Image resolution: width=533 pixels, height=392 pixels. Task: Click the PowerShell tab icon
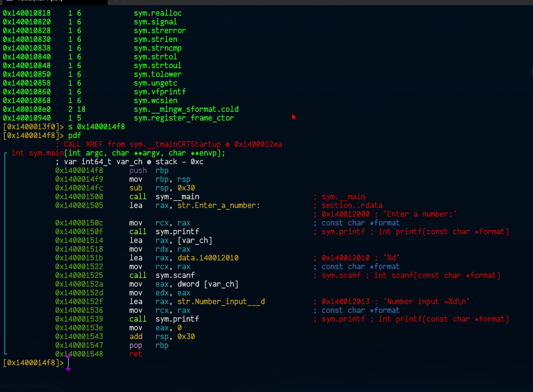pyautogui.click(x=10, y=1)
